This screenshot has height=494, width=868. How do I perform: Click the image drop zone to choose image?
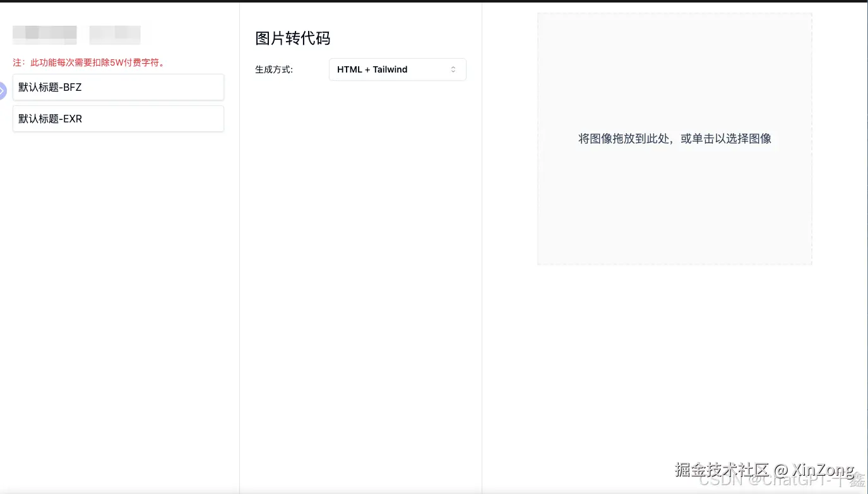674,139
